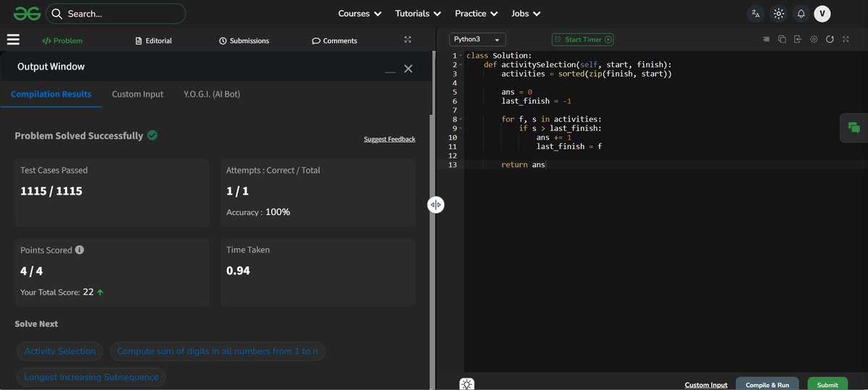Expand the Jobs menu
868x390 pixels.
(x=526, y=14)
